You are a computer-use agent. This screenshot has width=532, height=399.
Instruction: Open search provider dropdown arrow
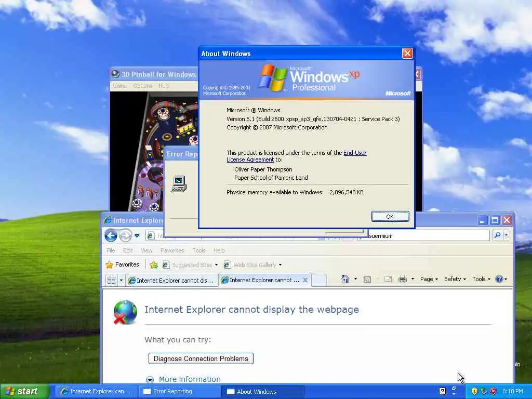pyautogui.click(x=506, y=235)
